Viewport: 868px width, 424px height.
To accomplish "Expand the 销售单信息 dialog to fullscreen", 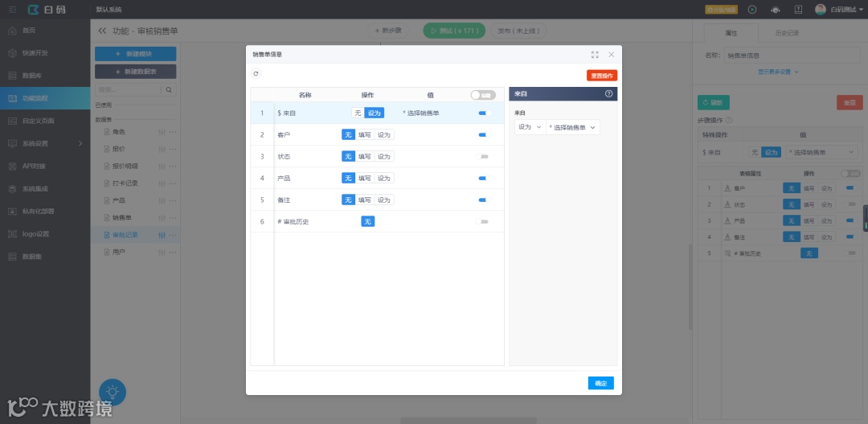I will point(595,55).
